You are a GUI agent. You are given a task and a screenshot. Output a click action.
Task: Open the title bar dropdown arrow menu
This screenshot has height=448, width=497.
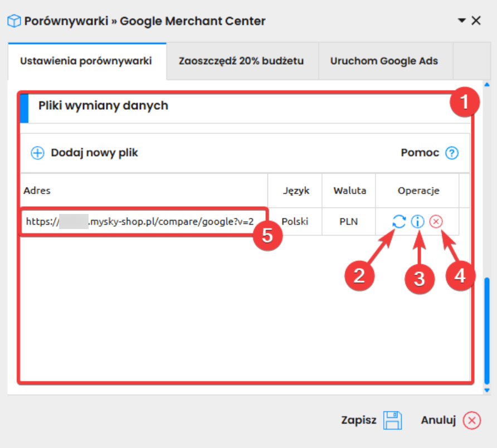(x=462, y=21)
